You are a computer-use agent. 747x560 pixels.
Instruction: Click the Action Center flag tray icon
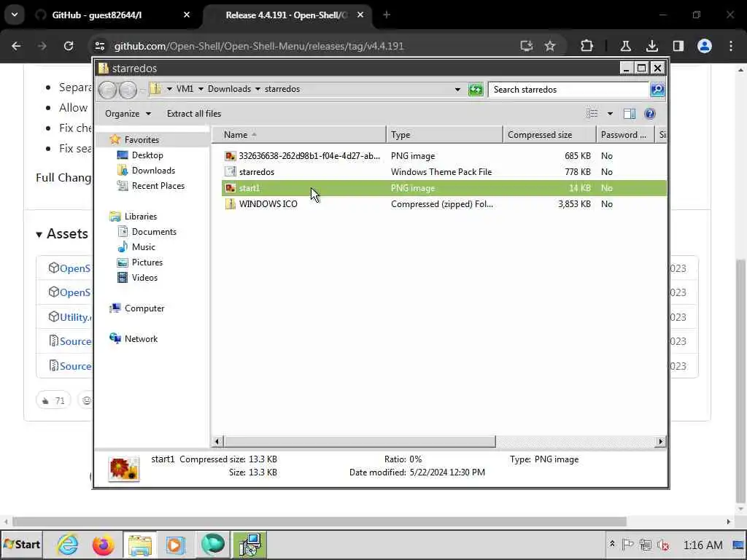click(628, 544)
